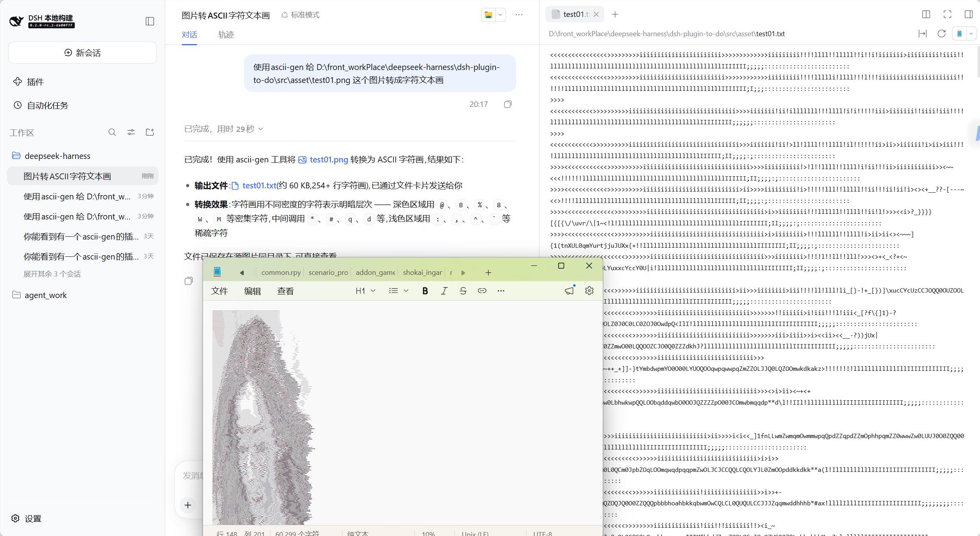Viewport: 980px width, 536px height.
Task: Click the refresh icon in file preview
Action: pyautogui.click(x=941, y=34)
